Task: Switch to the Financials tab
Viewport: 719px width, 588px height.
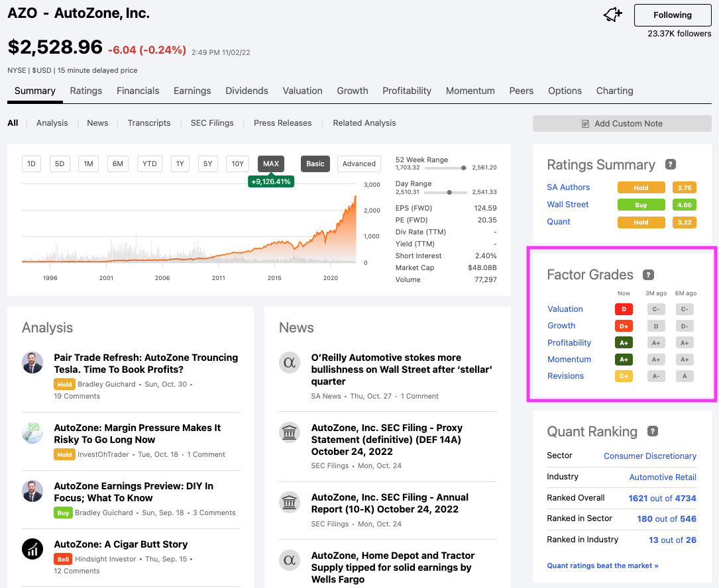Action: [138, 91]
